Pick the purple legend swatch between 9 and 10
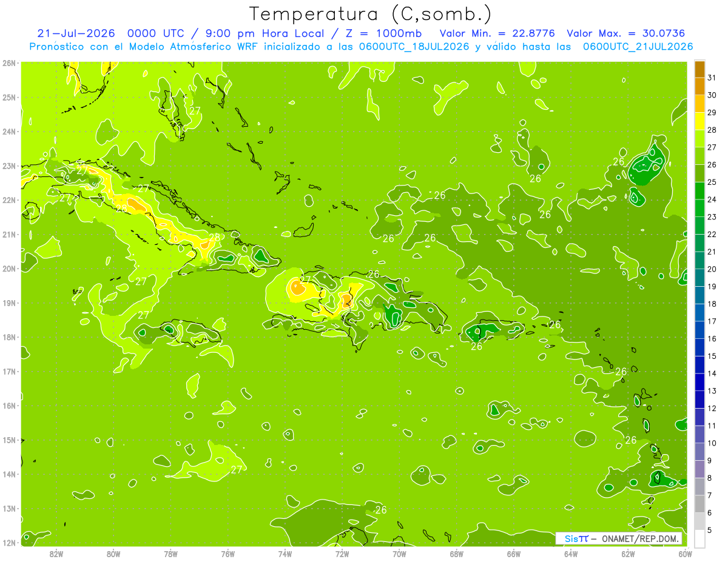Viewport: 728px width, 562px height. (700, 452)
